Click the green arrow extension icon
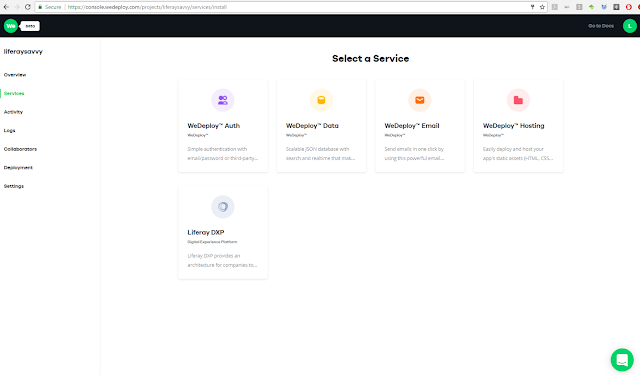 591,7
